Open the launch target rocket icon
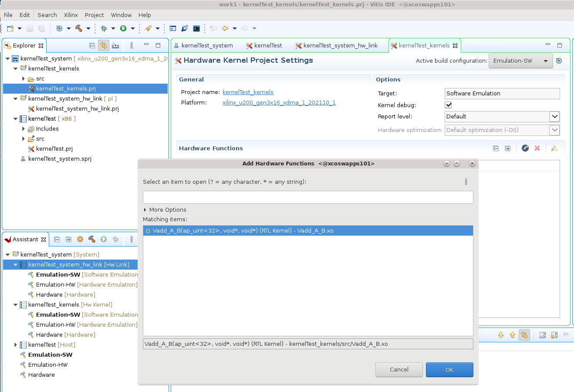Image resolution: width=574 pixels, height=392 pixels. (148, 28)
